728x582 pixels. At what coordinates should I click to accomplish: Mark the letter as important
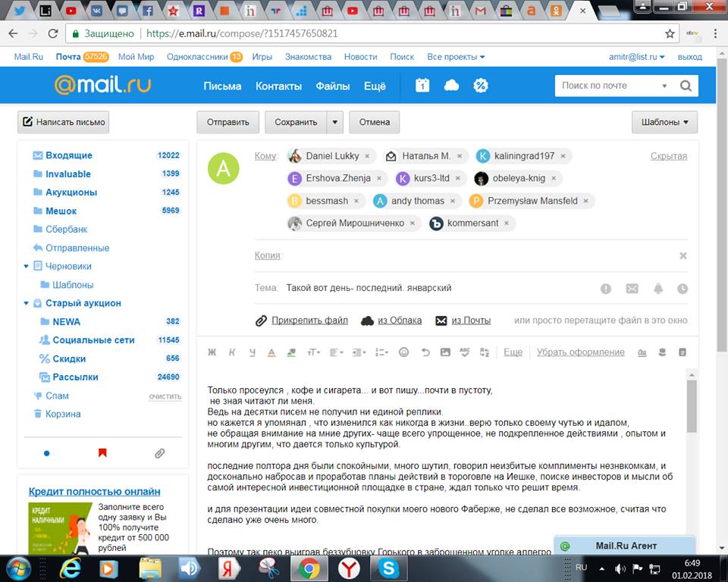click(x=605, y=289)
